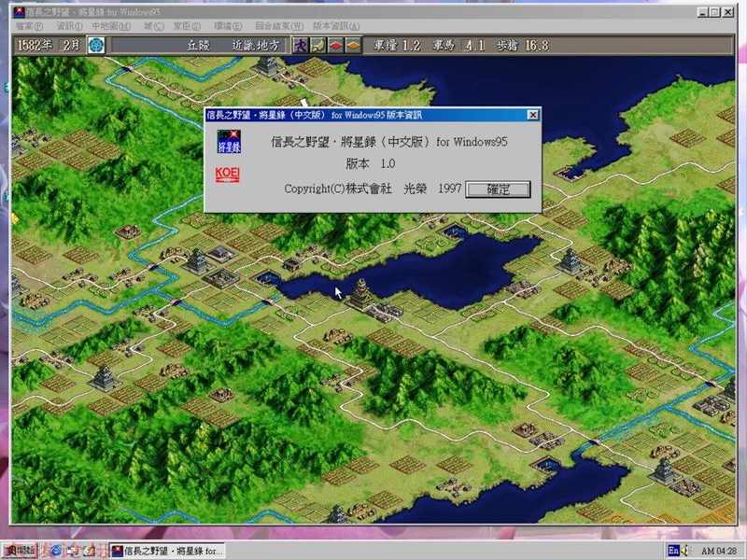Click the 將星錄 logo icon in the dialog
The width and height of the screenshot is (747, 560).
229,142
